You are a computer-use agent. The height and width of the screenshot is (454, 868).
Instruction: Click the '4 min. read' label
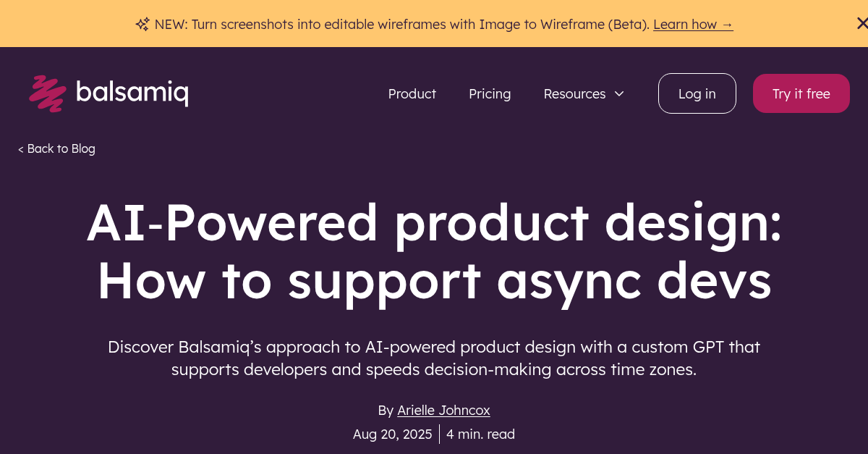click(480, 434)
